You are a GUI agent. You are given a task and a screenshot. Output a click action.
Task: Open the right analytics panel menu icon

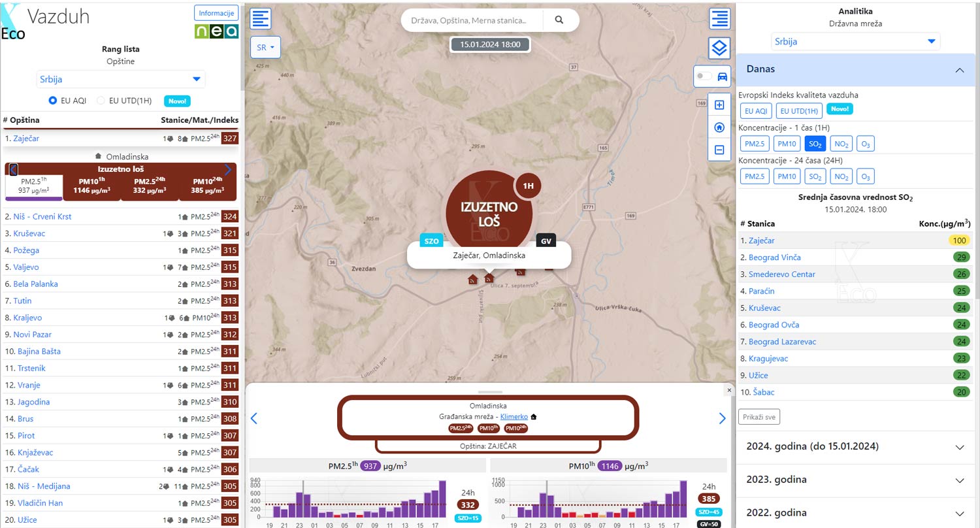[x=719, y=18]
